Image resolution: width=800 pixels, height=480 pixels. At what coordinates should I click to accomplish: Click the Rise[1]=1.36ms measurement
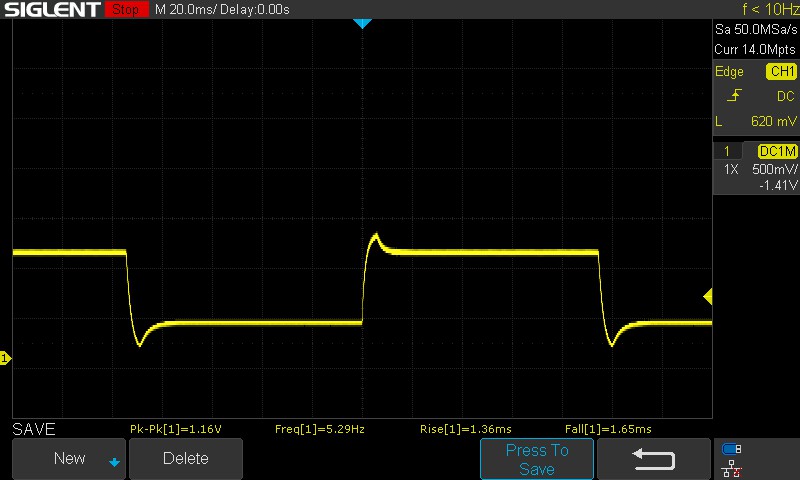(465, 429)
